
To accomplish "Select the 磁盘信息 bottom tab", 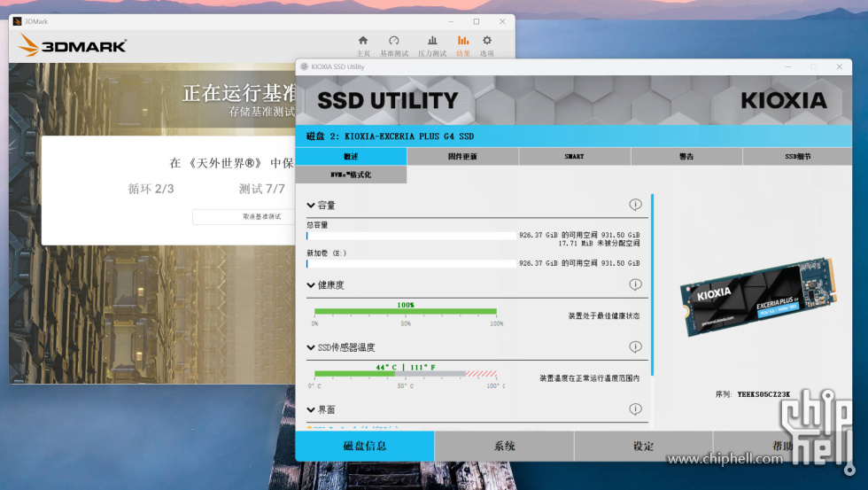I will [365, 446].
